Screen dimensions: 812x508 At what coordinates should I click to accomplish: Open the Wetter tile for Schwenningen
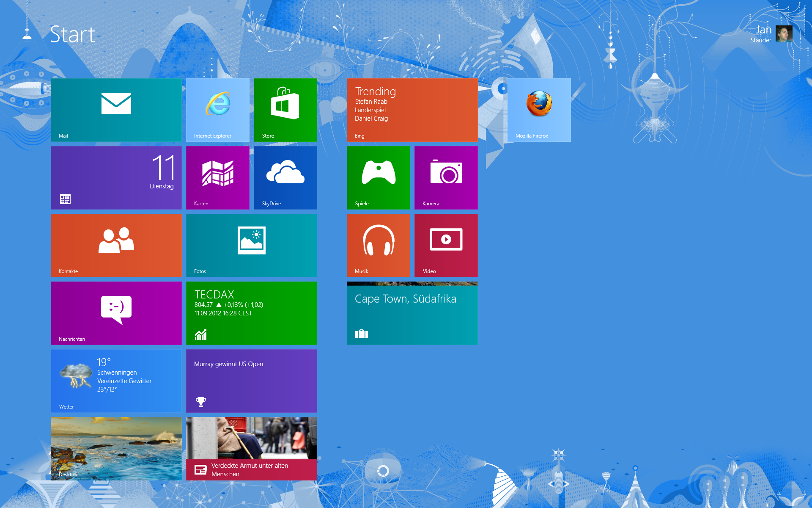116,381
